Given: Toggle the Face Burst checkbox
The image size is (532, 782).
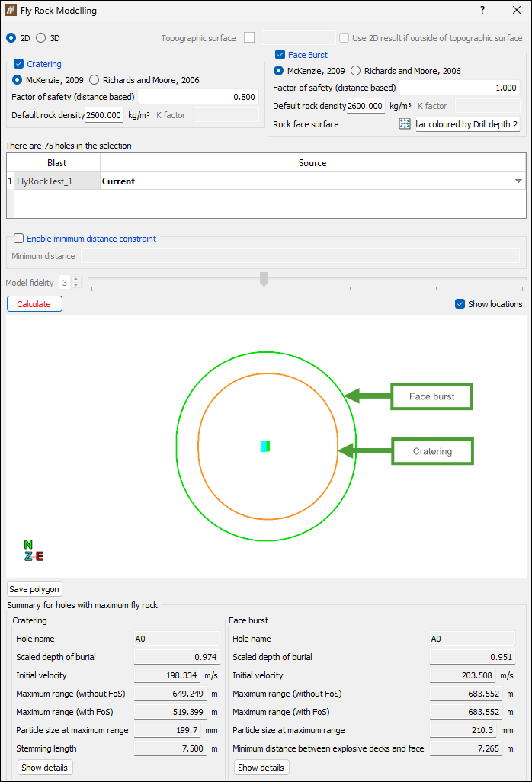Looking at the screenshot, I should (x=280, y=55).
